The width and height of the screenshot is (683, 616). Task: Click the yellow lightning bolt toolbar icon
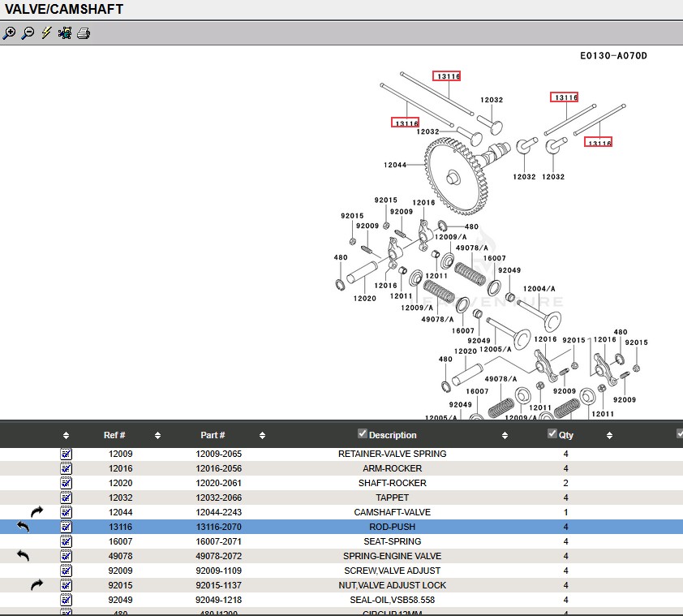point(46,33)
